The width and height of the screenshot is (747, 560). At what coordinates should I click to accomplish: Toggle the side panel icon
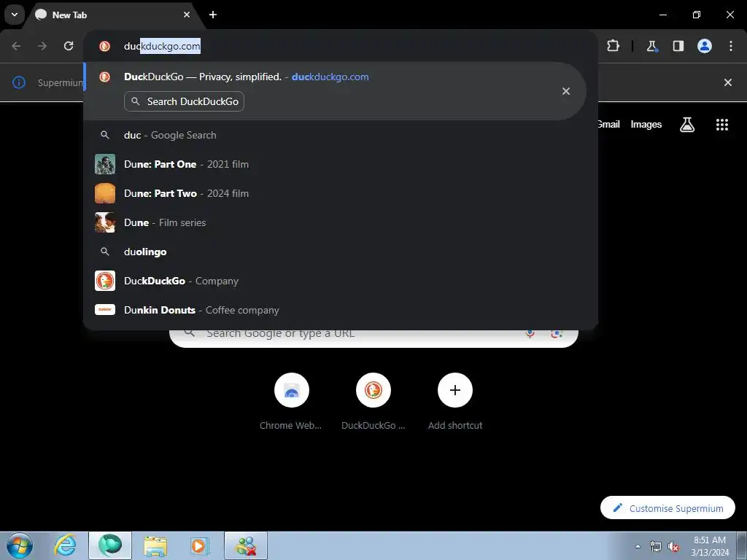click(x=678, y=46)
